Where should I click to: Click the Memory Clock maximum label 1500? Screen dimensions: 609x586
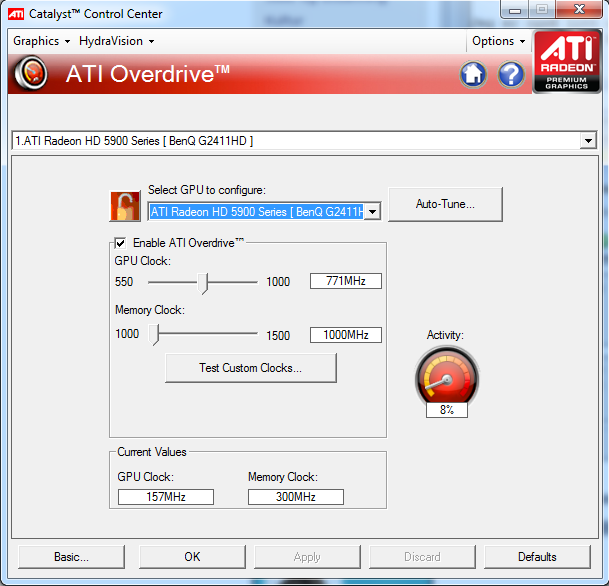coord(278,336)
